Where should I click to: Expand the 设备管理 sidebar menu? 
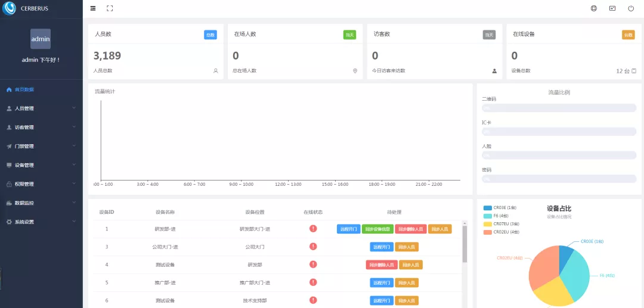pos(41,165)
